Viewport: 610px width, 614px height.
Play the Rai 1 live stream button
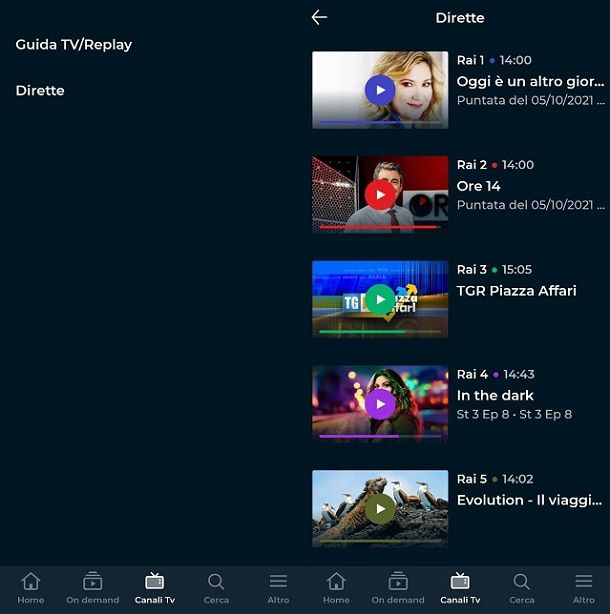380,90
